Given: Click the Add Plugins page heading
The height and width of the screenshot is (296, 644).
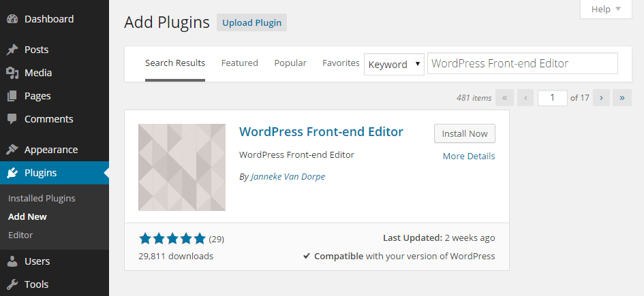Looking at the screenshot, I should point(167,22).
